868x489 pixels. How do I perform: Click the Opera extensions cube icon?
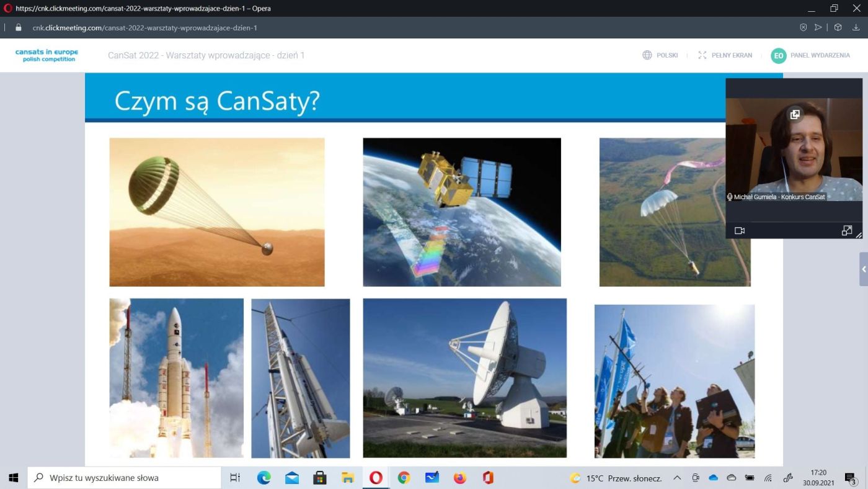(x=838, y=27)
